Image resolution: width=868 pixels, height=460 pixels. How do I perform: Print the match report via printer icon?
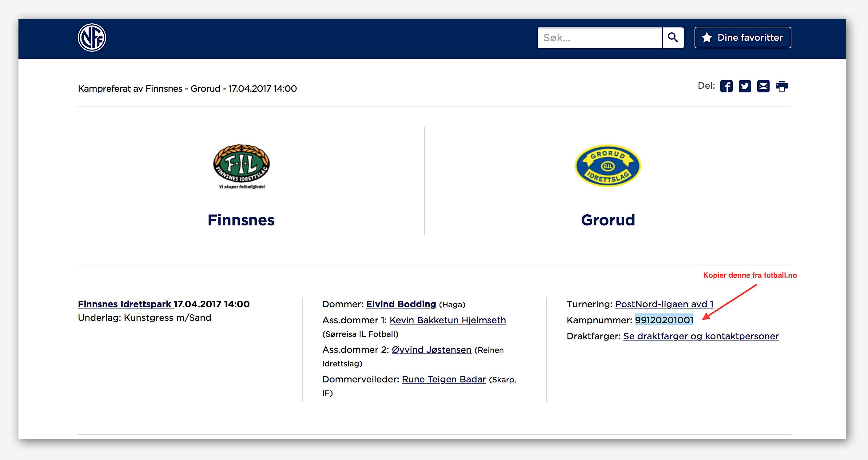tap(782, 86)
